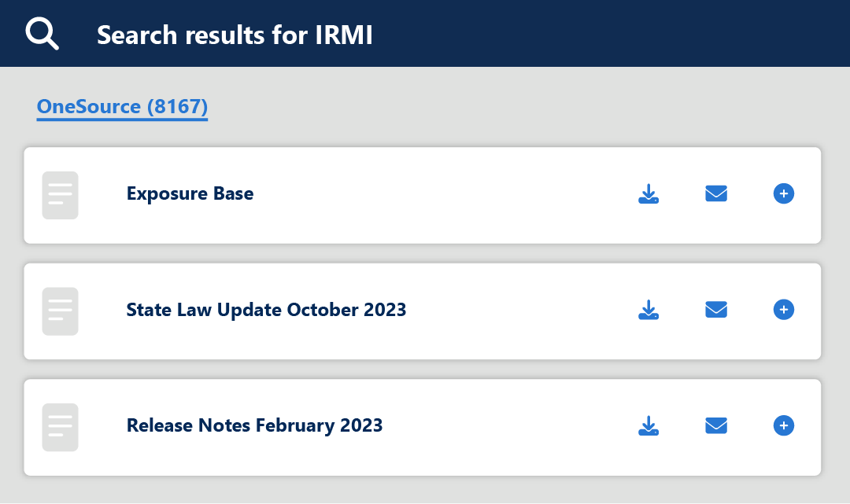Click Release Notes document thumbnail
Screen dimensions: 850x504
click(60, 428)
